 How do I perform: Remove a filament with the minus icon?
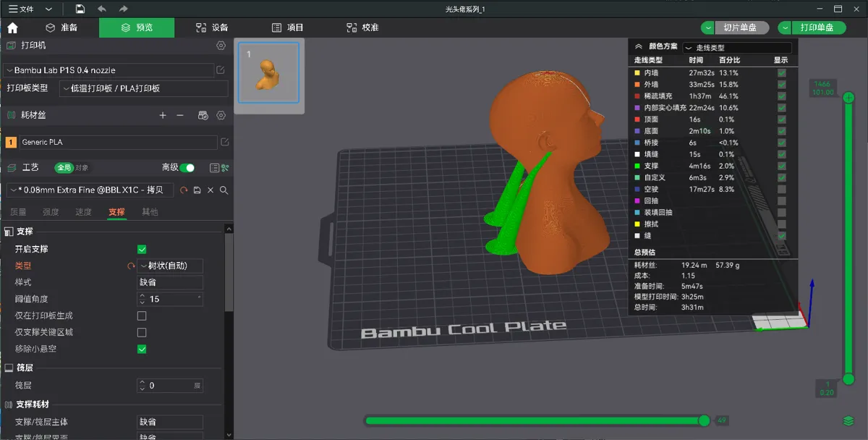[x=180, y=115]
